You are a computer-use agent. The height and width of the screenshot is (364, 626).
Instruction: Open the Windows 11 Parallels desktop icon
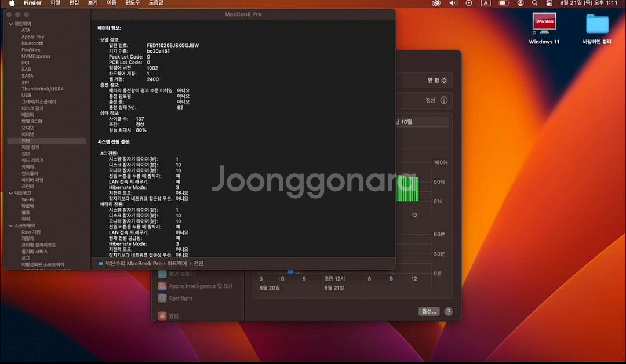pyautogui.click(x=544, y=28)
